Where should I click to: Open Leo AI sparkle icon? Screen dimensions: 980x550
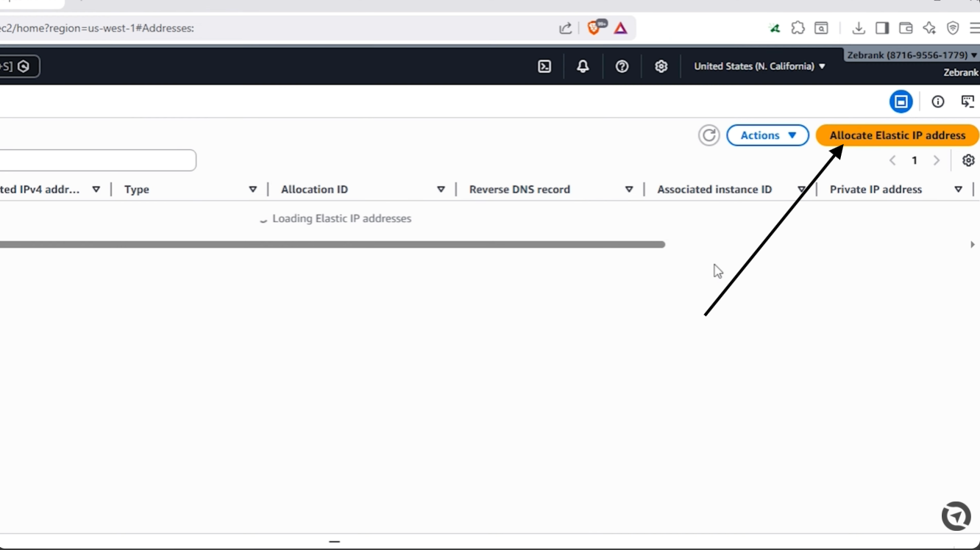point(929,28)
